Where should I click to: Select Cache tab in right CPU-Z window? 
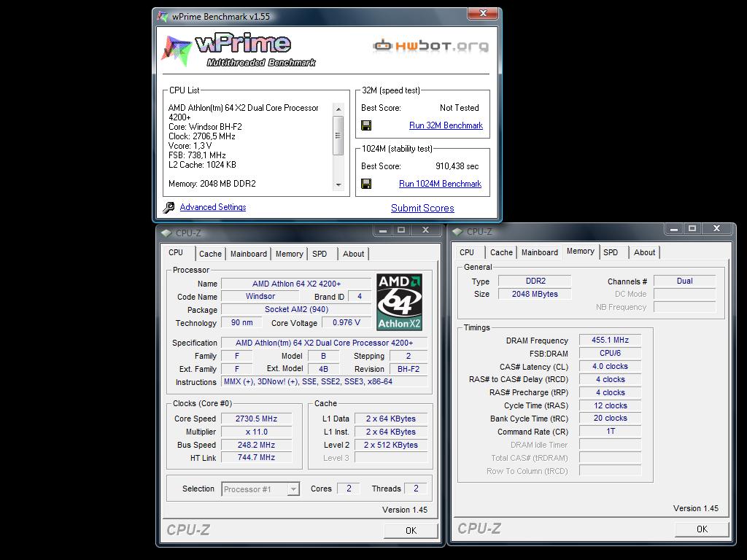(501, 252)
